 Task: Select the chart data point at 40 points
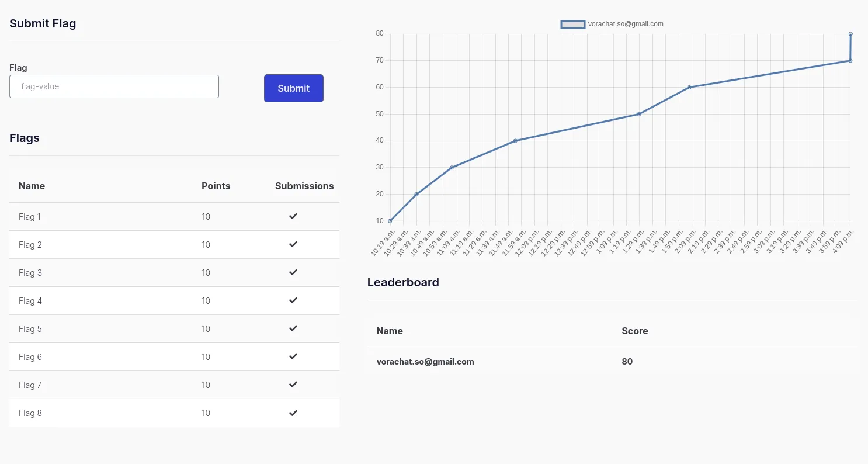click(x=515, y=141)
